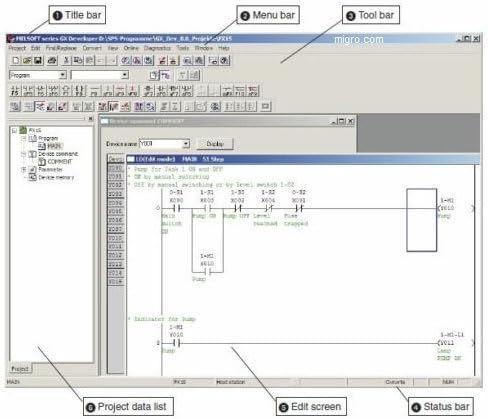Insert an application instruction (F8 brackets icon)

click(79, 90)
